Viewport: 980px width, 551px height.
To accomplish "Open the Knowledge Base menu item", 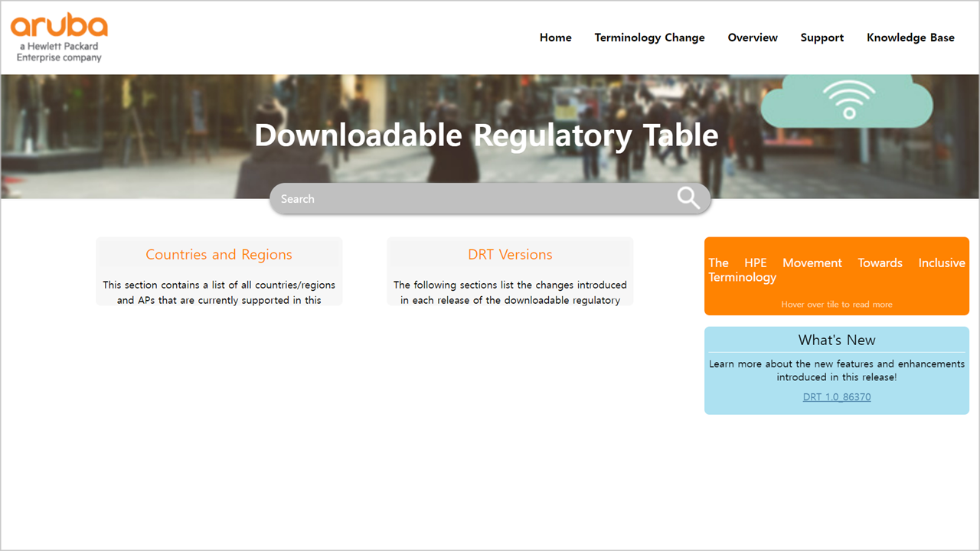I will [x=910, y=37].
